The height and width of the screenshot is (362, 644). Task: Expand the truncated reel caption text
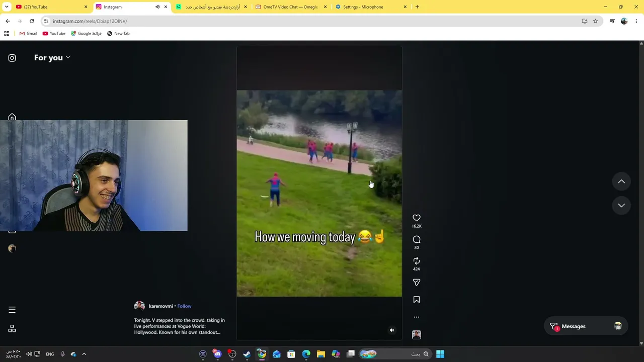pos(179,326)
